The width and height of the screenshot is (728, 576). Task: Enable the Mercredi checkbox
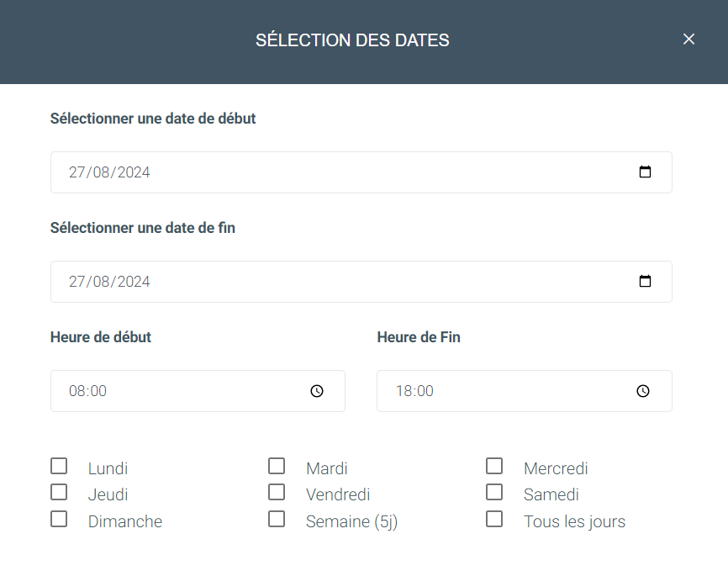tap(494, 466)
